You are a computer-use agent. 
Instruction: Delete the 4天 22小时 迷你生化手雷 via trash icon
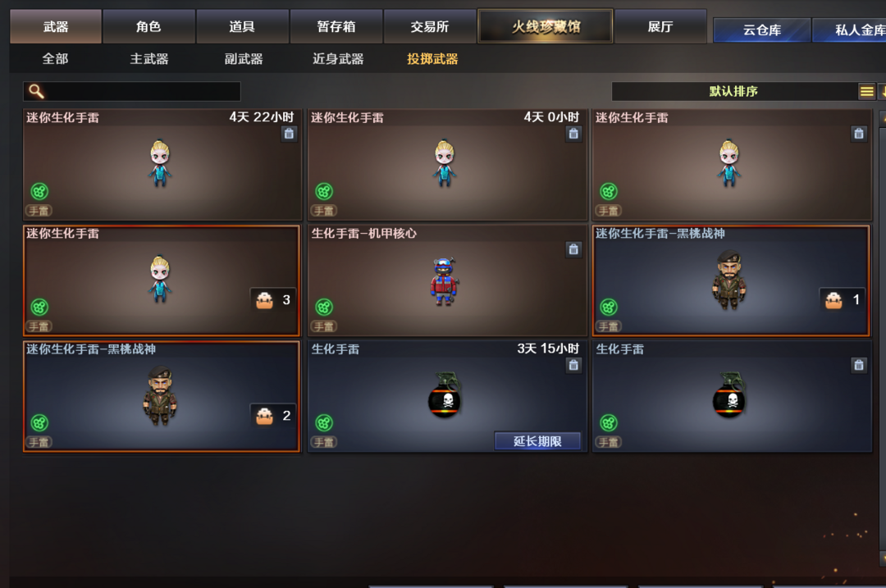289,134
